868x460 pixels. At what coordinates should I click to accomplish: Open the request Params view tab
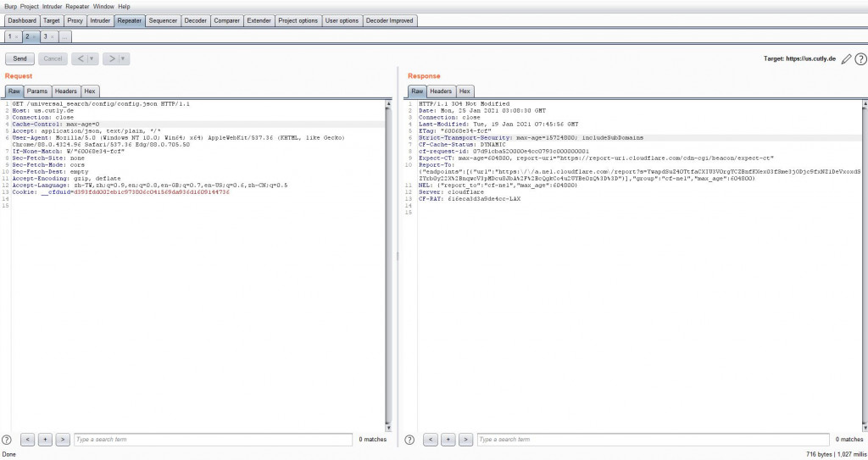[37, 91]
